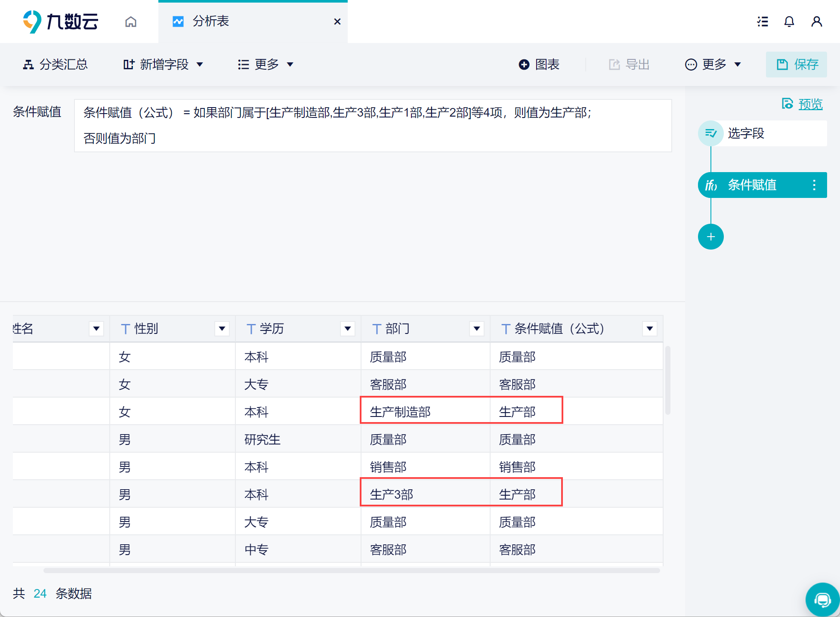Click the 保存 save button
Image resolution: width=840 pixels, height=617 pixels.
click(x=797, y=65)
